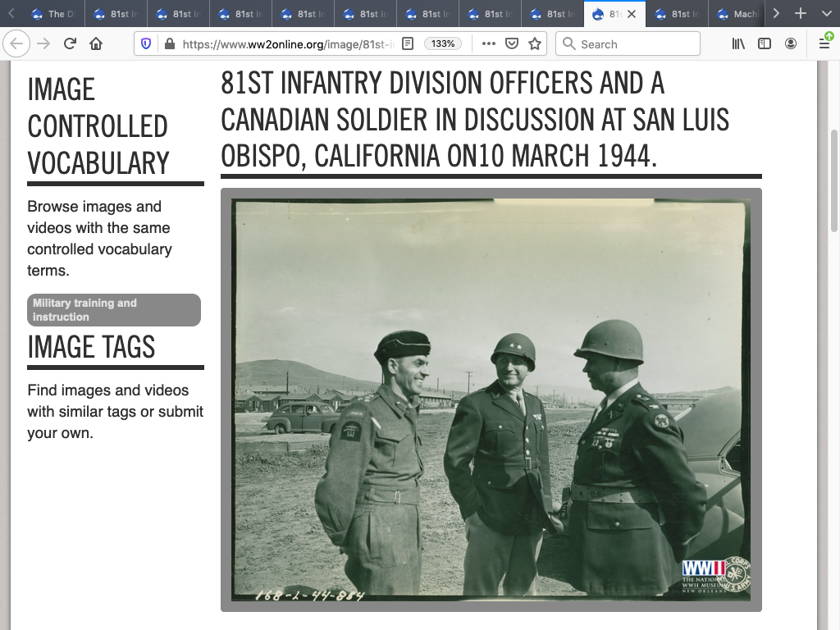The image size is (840, 630).
Task: Bookmark this page with the star
Action: click(535, 44)
